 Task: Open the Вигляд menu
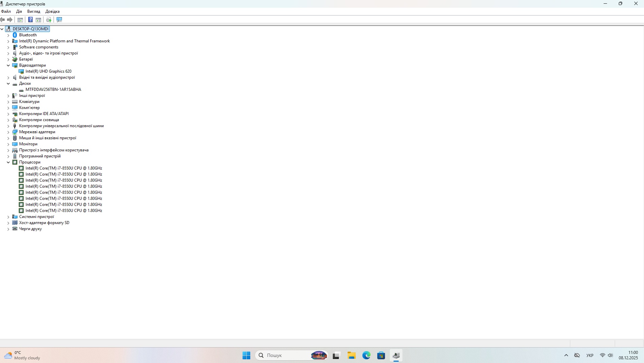tap(34, 11)
